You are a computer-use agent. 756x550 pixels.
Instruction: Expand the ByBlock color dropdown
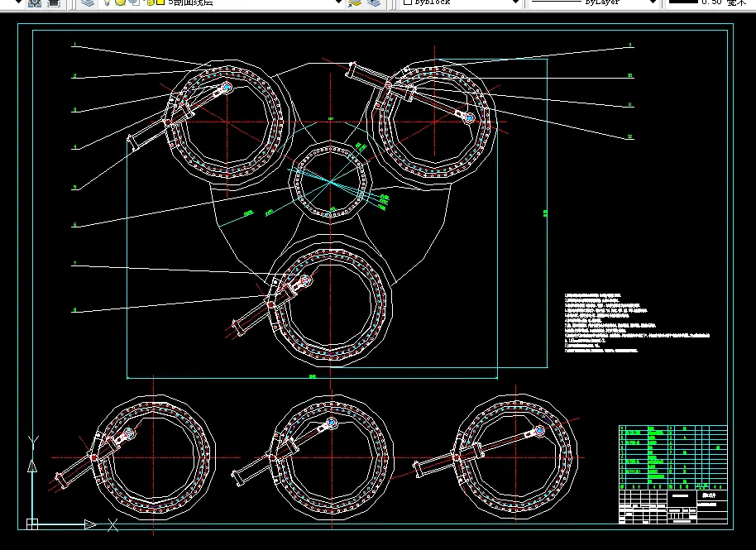(515, 2)
